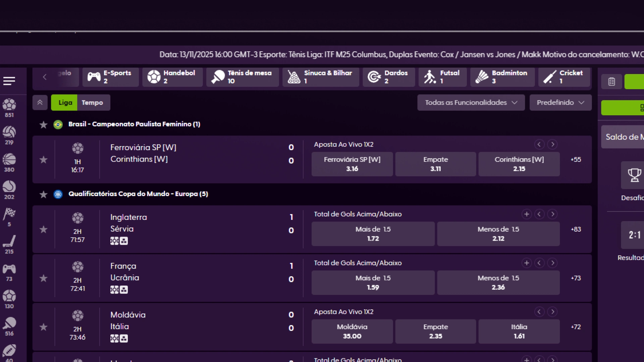Select the Handebol category tab
Viewport: 644px width, 362px height.
tap(172, 77)
